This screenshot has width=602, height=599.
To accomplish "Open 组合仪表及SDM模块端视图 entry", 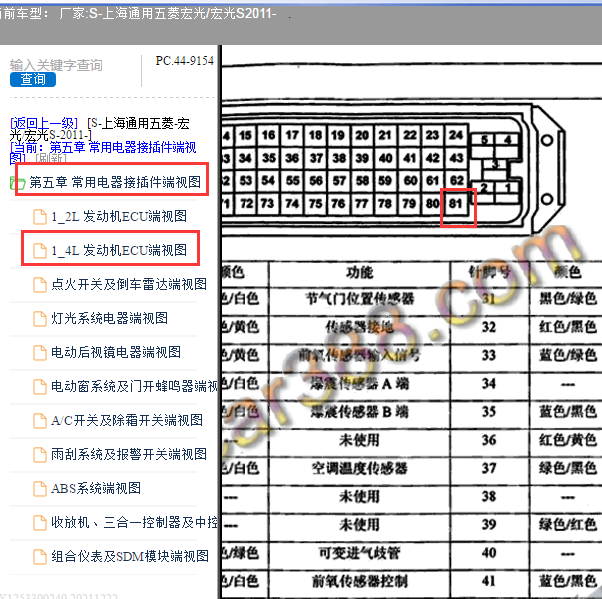I will point(130,556).
